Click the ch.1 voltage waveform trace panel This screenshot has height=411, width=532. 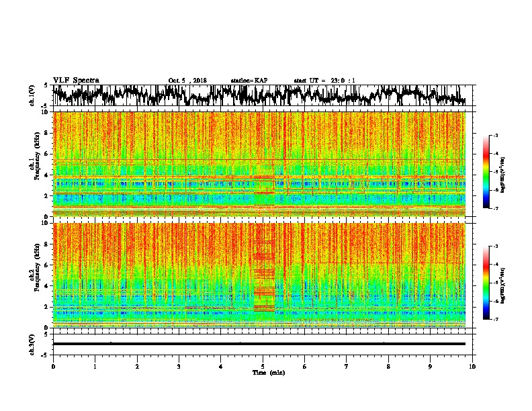(263, 95)
